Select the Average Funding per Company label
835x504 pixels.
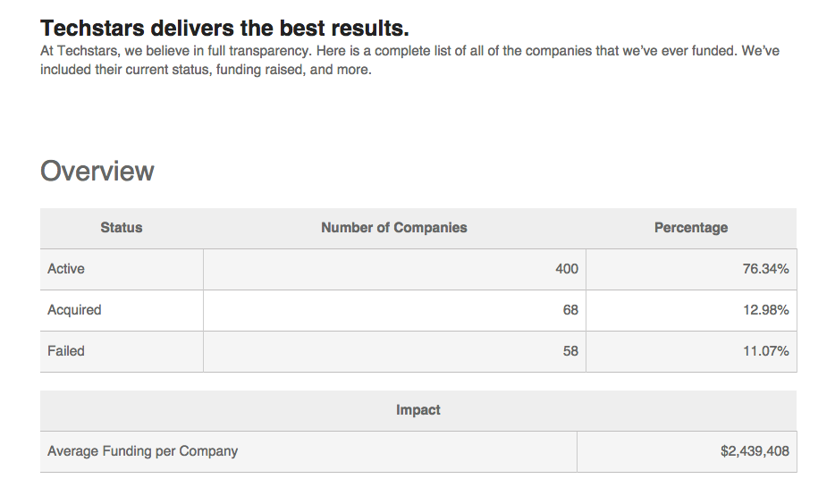143,451
